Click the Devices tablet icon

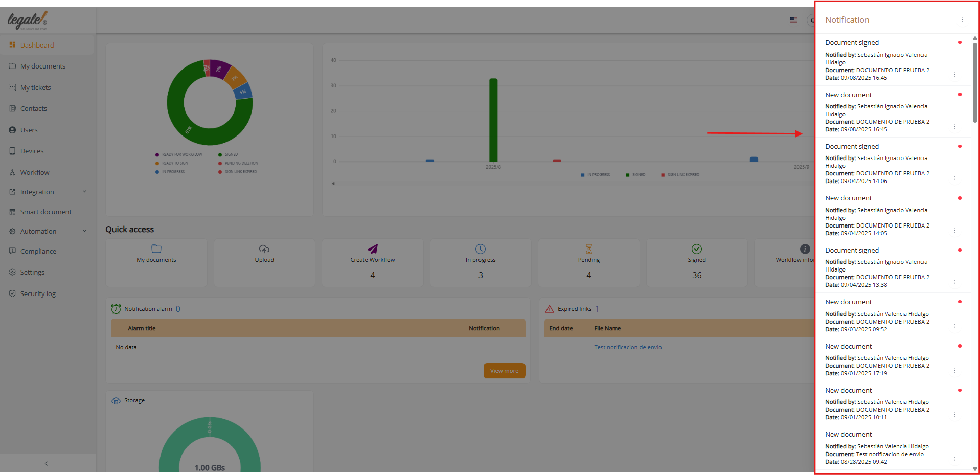[12, 151]
